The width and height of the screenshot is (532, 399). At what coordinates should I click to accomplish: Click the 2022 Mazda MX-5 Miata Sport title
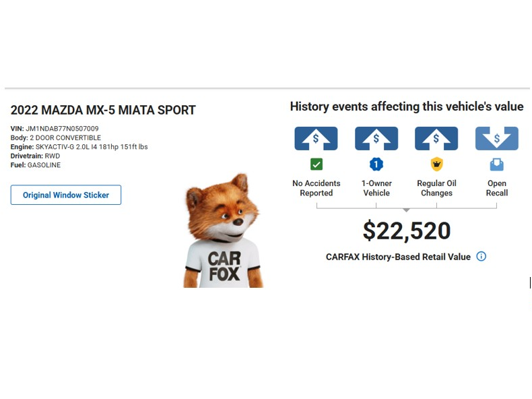(103, 110)
